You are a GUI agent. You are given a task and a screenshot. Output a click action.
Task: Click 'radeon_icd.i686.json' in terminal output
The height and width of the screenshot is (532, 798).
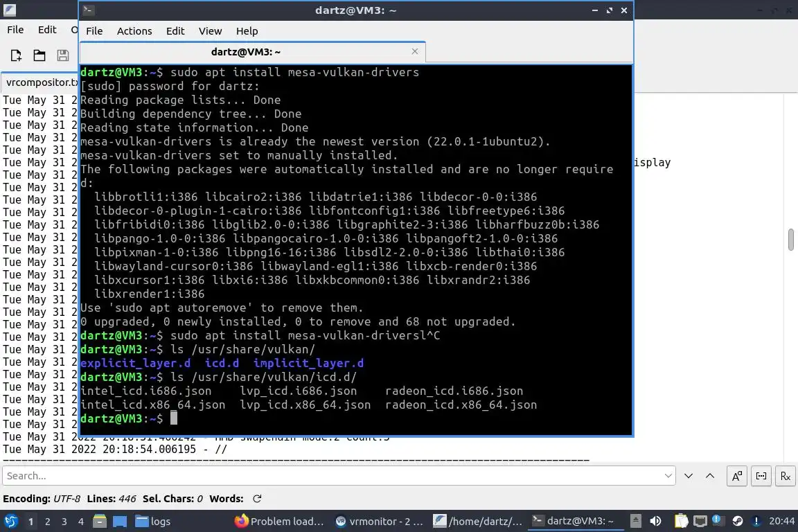[x=454, y=391]
